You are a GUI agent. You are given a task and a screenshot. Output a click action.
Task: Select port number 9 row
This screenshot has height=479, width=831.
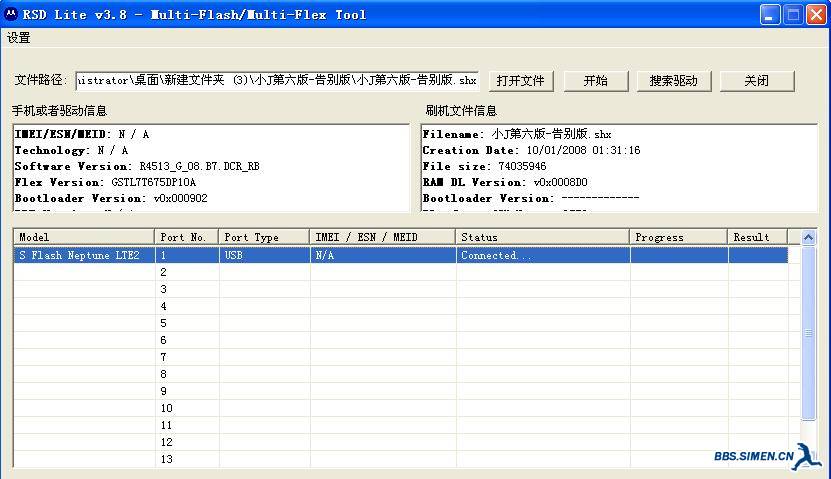[x=401, y=391]
